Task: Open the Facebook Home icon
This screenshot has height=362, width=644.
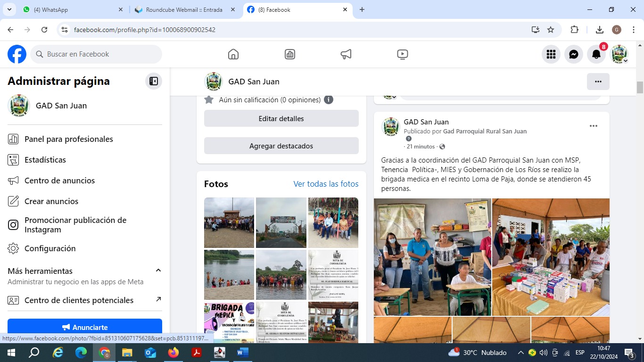Action: coord(233,54)
